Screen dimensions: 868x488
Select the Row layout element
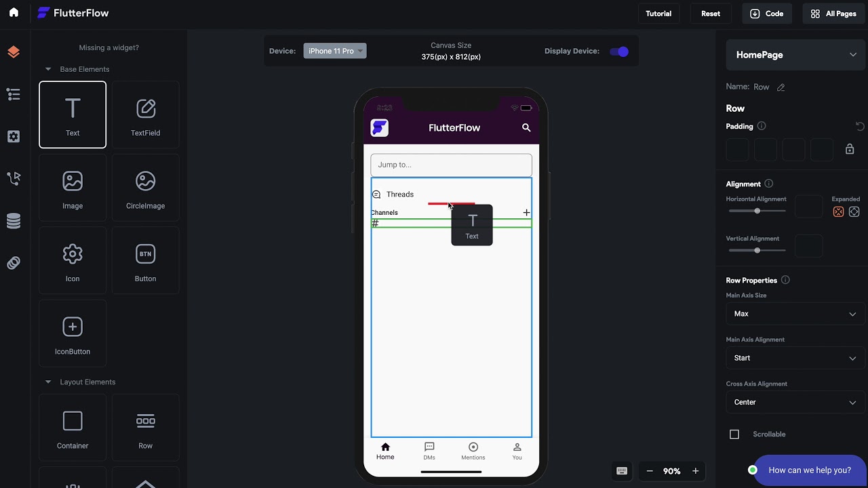145,428
